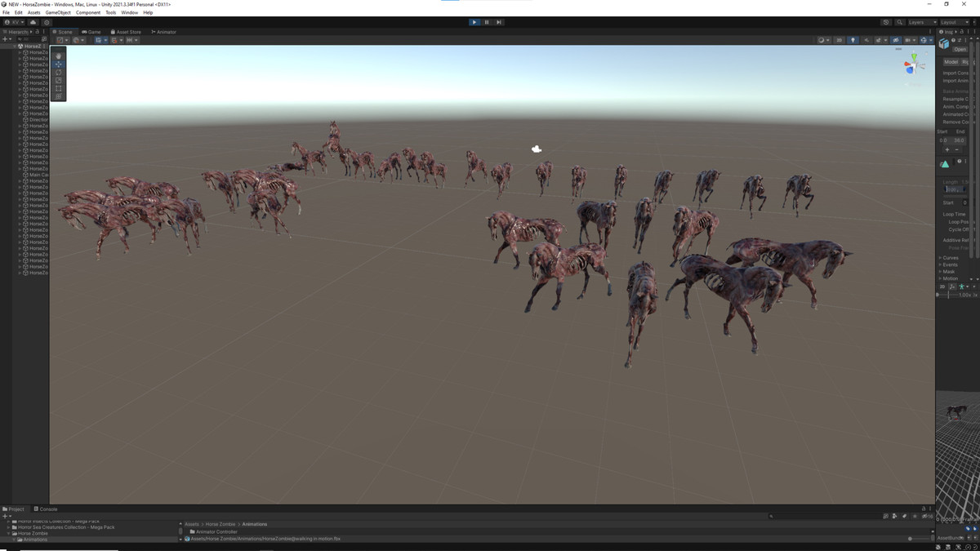The height and width of the screenshot is (551, 980).
Task: Select the Move tool
Action: (x=58, y=64)
